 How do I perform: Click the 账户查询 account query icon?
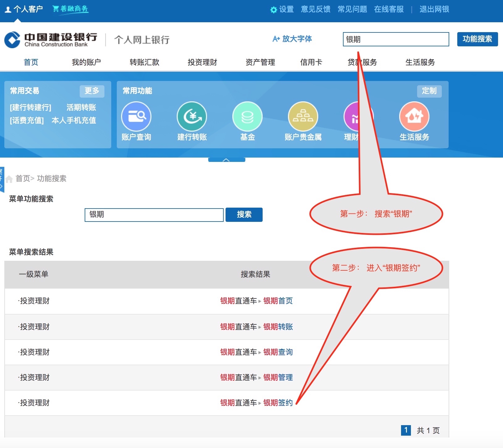point(136,116)
